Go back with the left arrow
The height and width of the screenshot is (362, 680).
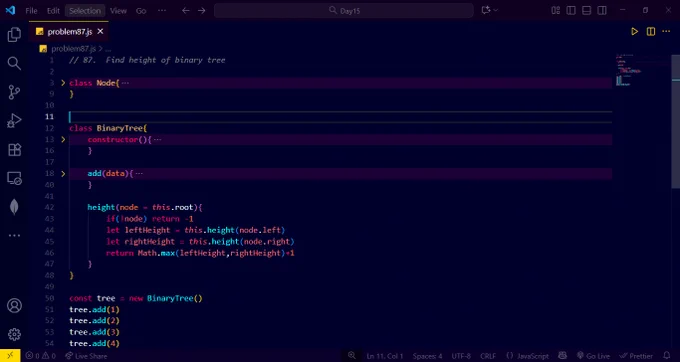click(186, 10)
